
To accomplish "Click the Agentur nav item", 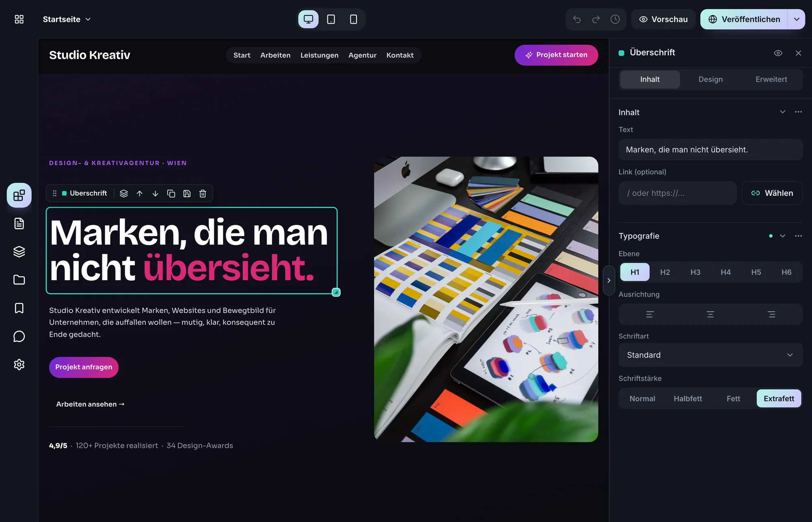I will click(x=362, y=55).
